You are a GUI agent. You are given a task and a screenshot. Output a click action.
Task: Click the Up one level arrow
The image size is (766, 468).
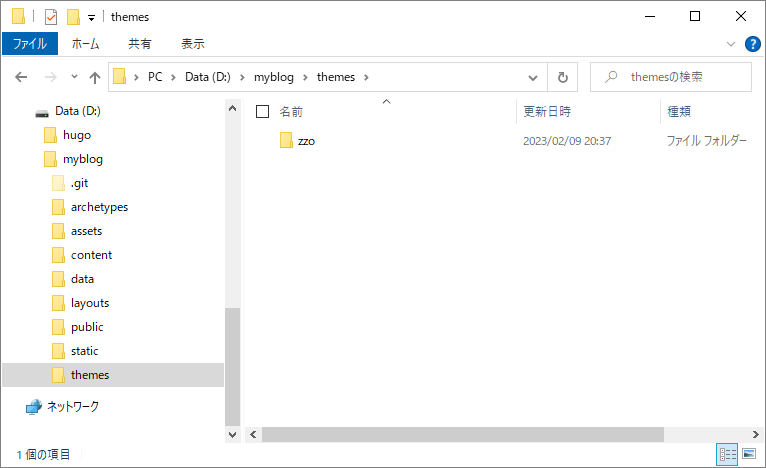tap(95, 77)
